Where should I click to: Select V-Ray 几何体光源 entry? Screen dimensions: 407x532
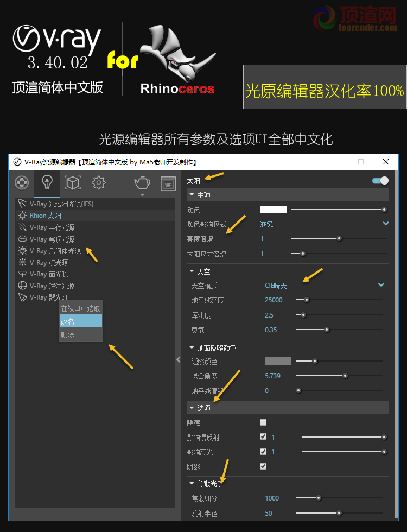pyautogui.click(x=55, y=251)
